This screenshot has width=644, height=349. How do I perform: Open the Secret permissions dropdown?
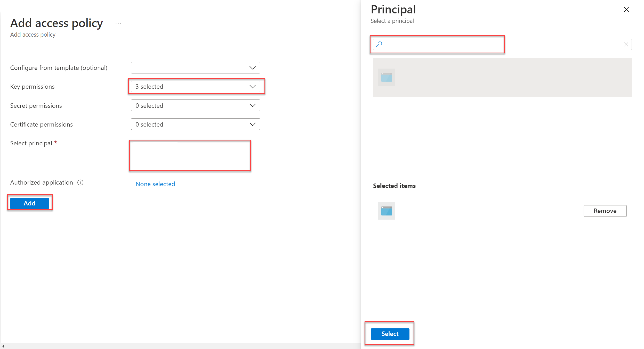tap(195, 105)
